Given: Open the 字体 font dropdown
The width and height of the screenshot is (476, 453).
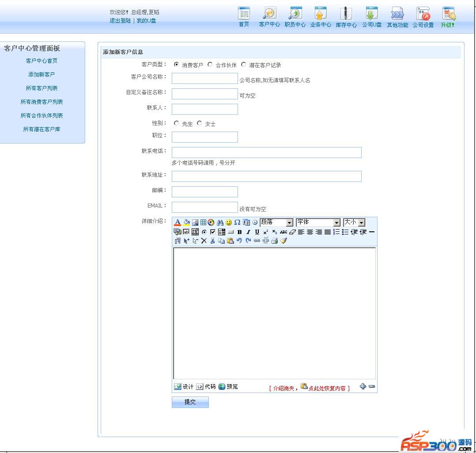Looking at the screenshot, I should [318, 223].
